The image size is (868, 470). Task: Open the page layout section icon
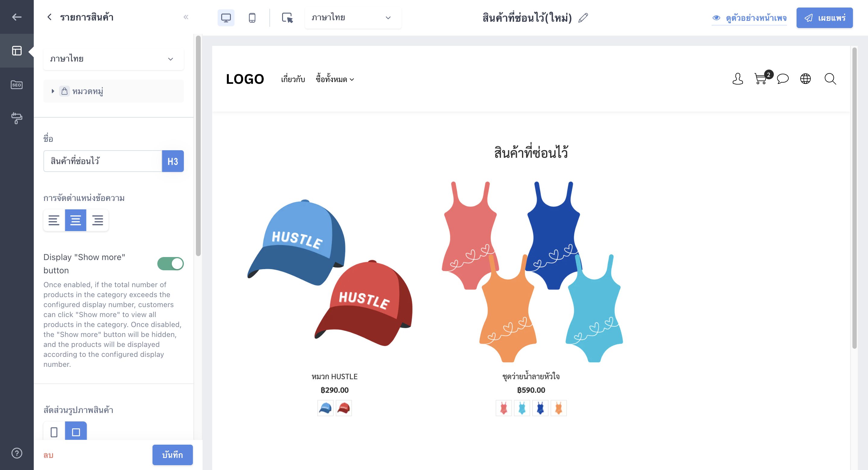17,51
